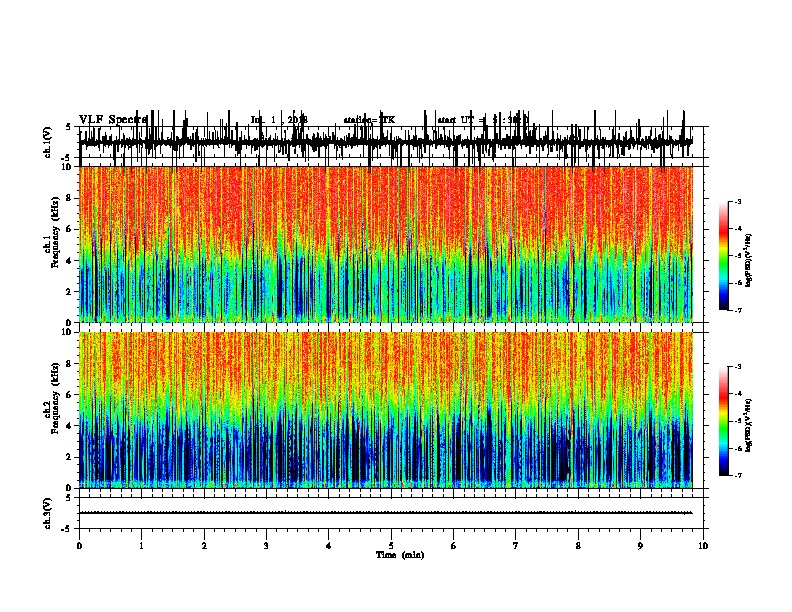The width and height of the screenshot is (792, 612).
Task: Click the -5 tick on ch.1(V) axis
Action: coord(68,158)
